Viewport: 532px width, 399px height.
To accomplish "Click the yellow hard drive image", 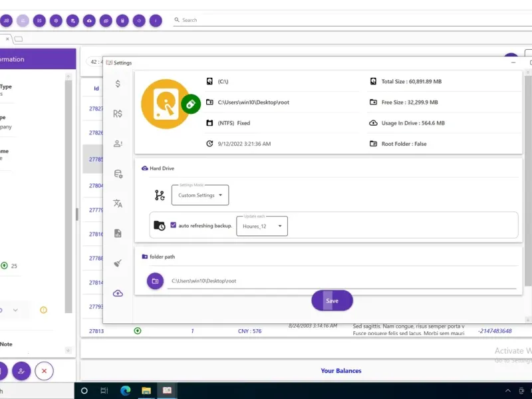I will (165, 104).
